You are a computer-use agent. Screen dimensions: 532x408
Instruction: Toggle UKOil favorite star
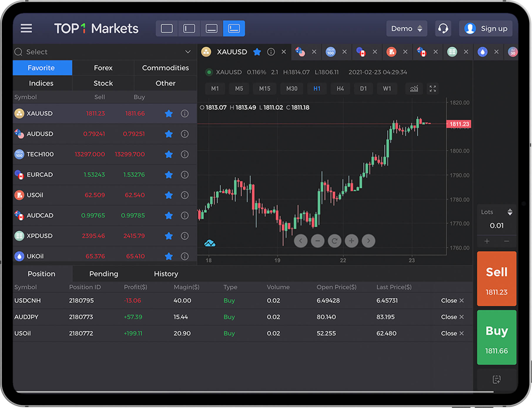point(169,256)
